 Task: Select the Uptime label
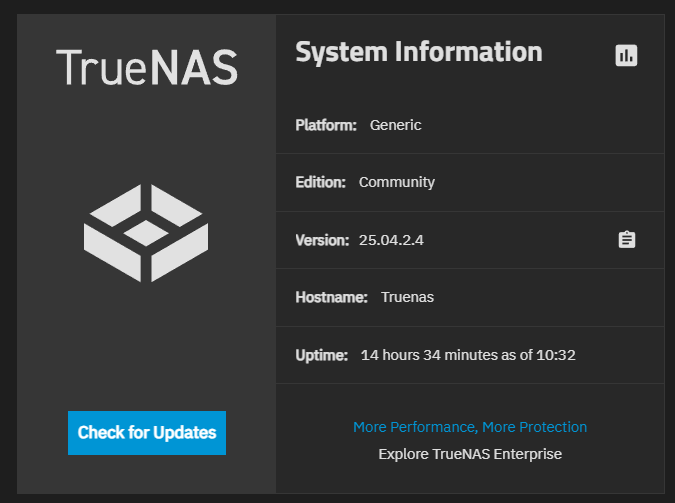click(x=322, y=355)
